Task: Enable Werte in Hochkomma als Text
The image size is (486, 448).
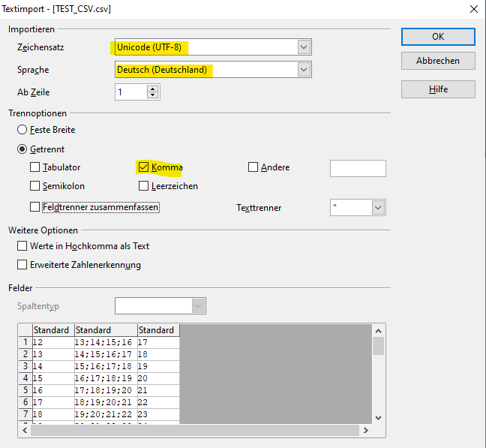Action: pyautogui.click(x=22, y=246)
